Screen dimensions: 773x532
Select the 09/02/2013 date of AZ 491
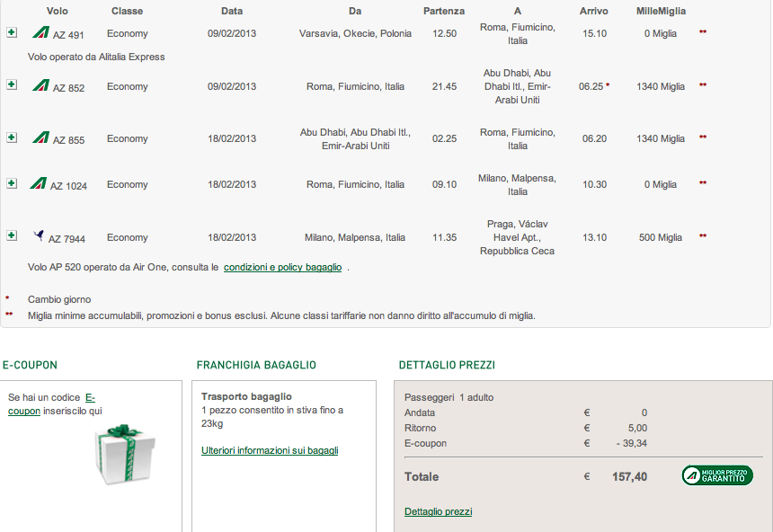tap(232, 33)
